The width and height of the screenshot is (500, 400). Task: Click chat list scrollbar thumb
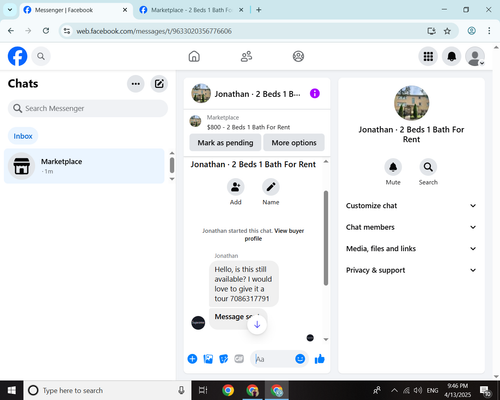[172, 165]
